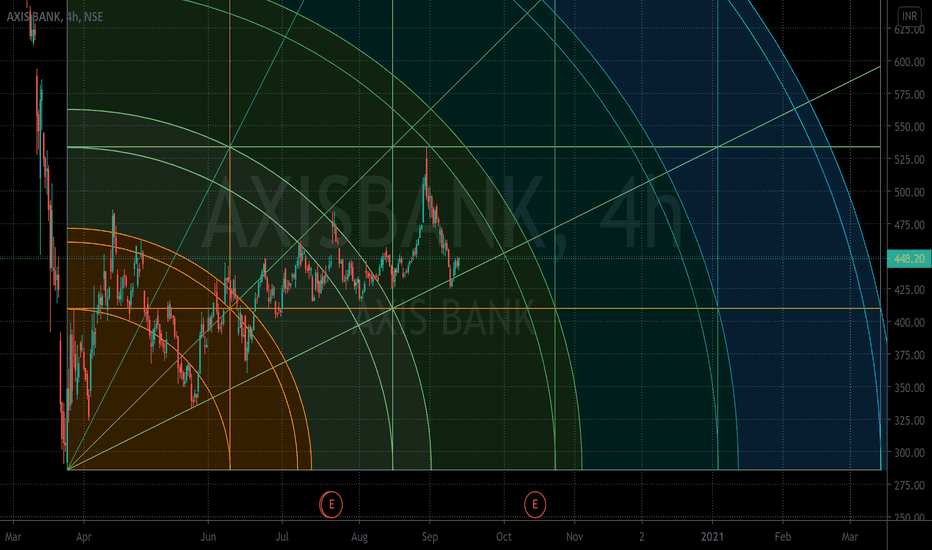Click the Oct label on time axis

tap(503, 537)
